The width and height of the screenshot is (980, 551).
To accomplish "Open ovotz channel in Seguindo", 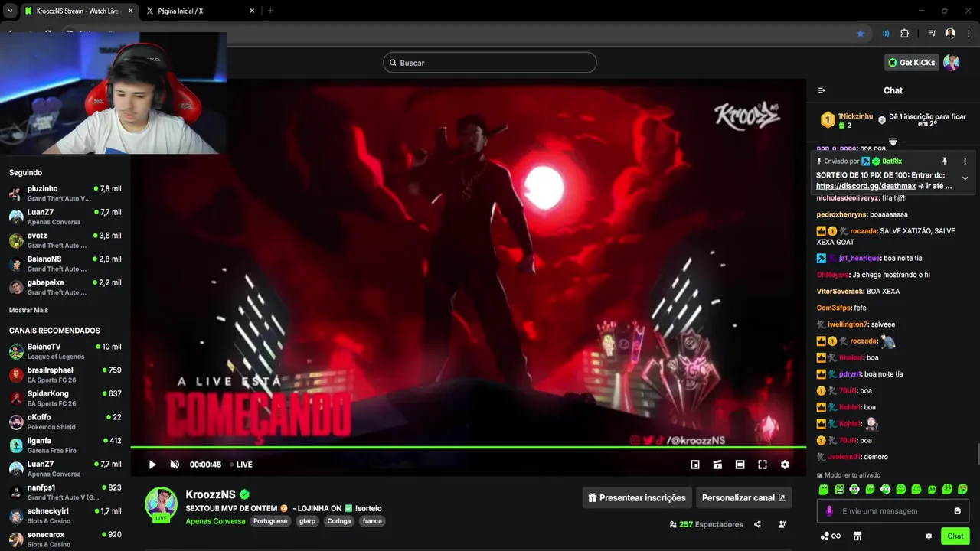I will click(65, 240).
